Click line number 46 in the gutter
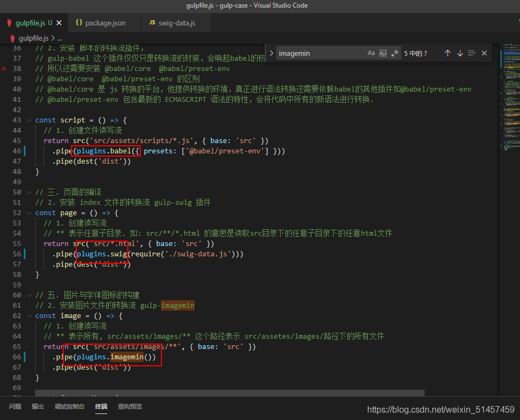Image resolution: width=520 pixels, height=420 pixels. [17, 151]
